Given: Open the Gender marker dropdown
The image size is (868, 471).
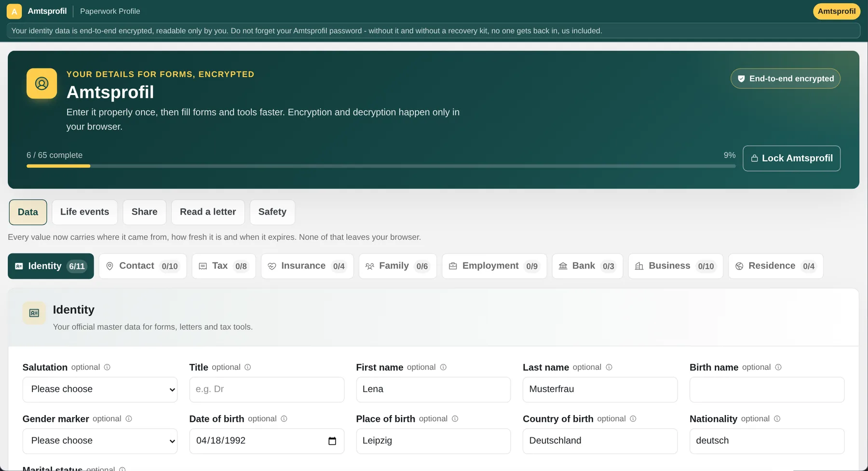Looking at the screenshot, I should [x=100, y=441].
